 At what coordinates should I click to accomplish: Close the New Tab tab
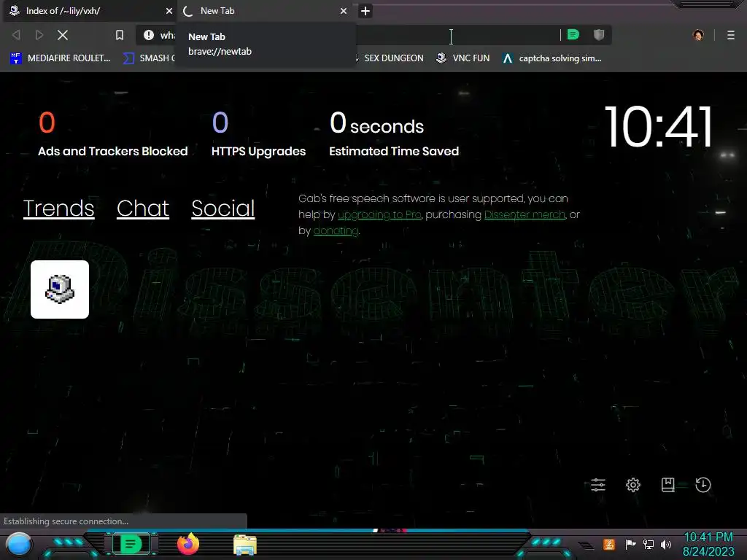click(x=344, y=11)
